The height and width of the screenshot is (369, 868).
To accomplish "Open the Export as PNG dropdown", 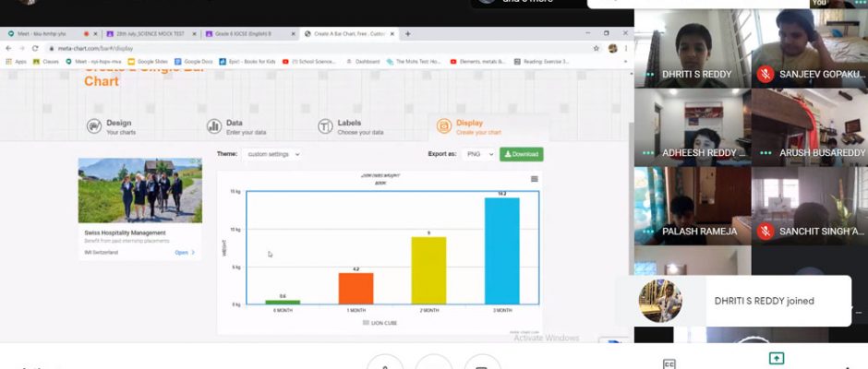I will [478, 154].
